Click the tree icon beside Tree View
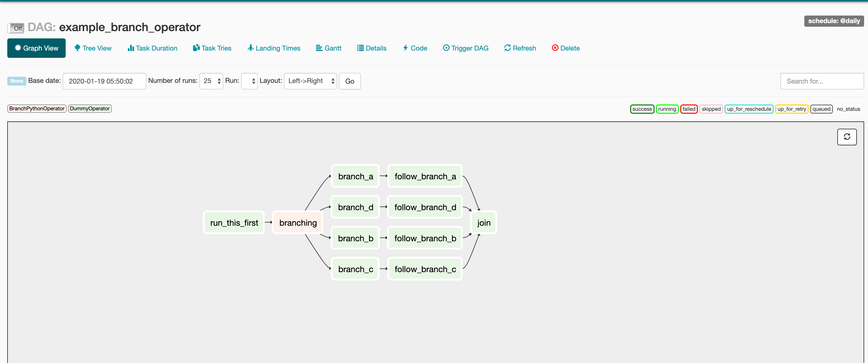868x363 pixels. click(77, 48)
